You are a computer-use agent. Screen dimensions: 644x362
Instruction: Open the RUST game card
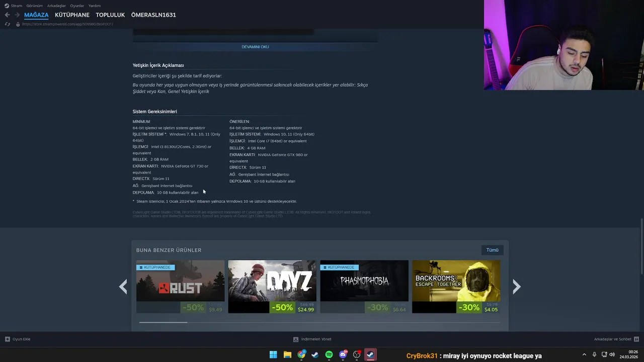coord(180,287)
